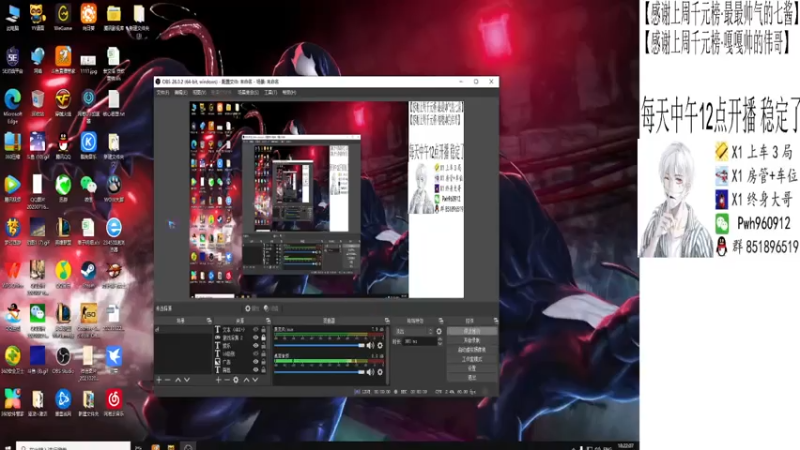Toggle visibility eye for 广告 source
This screenshot has height=450, width=800.
pos(256,362)
